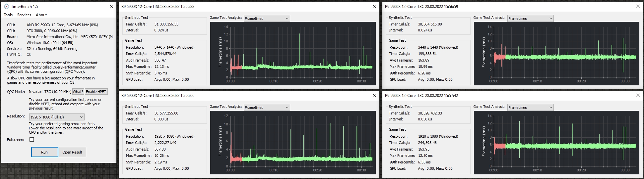
Task: Close the 15:55:22 result window
Action: tap(374, 6)
